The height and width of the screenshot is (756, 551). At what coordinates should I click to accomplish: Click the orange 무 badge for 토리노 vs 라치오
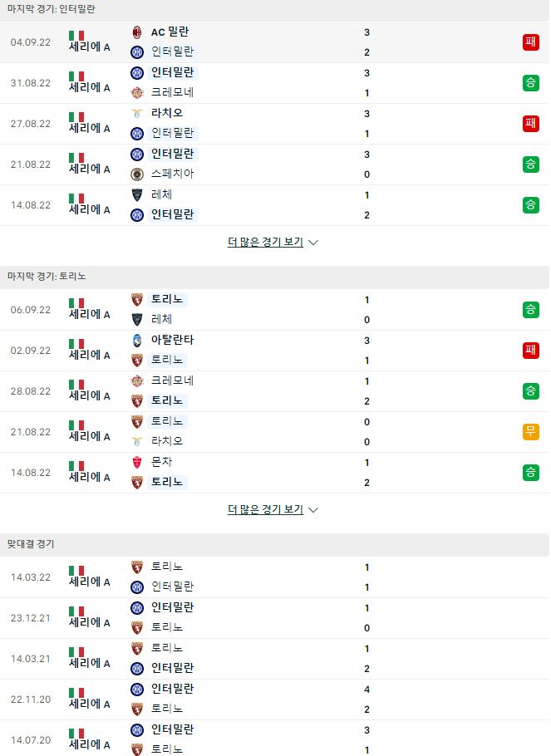pyautogui.click(x=531, y=431)
